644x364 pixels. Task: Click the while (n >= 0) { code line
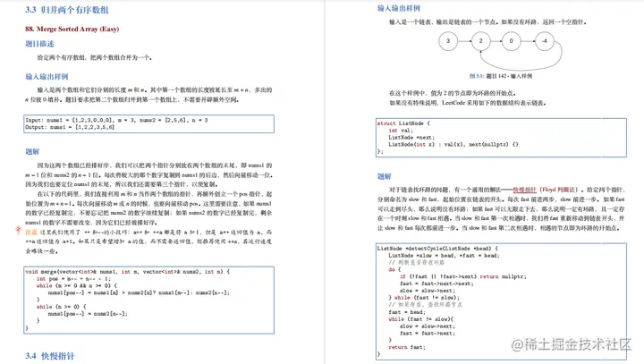click(x=62, y=307)
